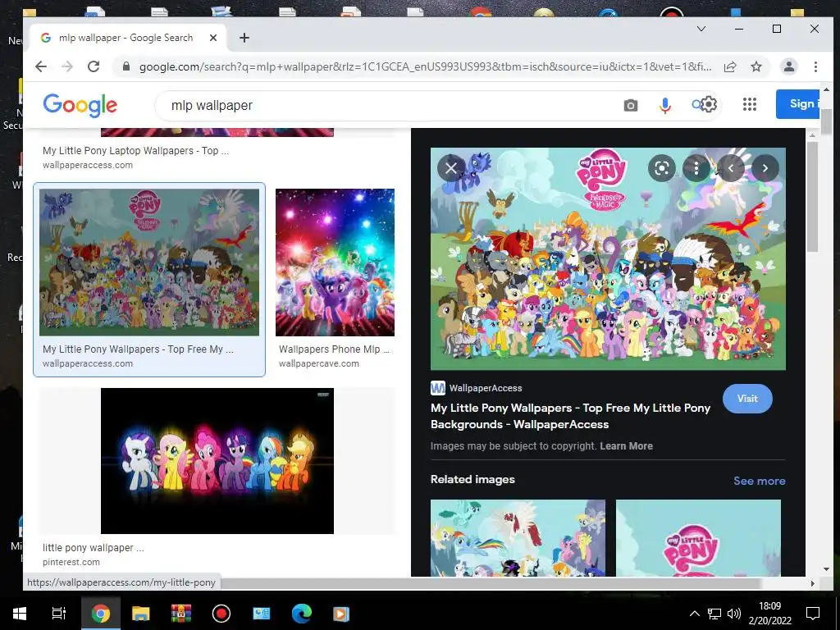Image resolution: width=840 pixels, height=630 pixels.
Task: Open a new tab with the plus button
Action: click(x=244, y=38)
